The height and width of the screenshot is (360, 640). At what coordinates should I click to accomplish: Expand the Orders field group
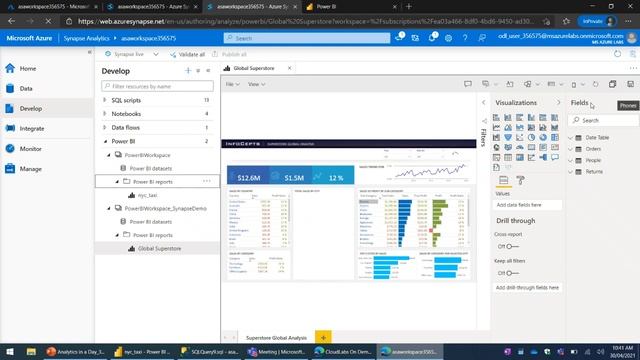571,149
